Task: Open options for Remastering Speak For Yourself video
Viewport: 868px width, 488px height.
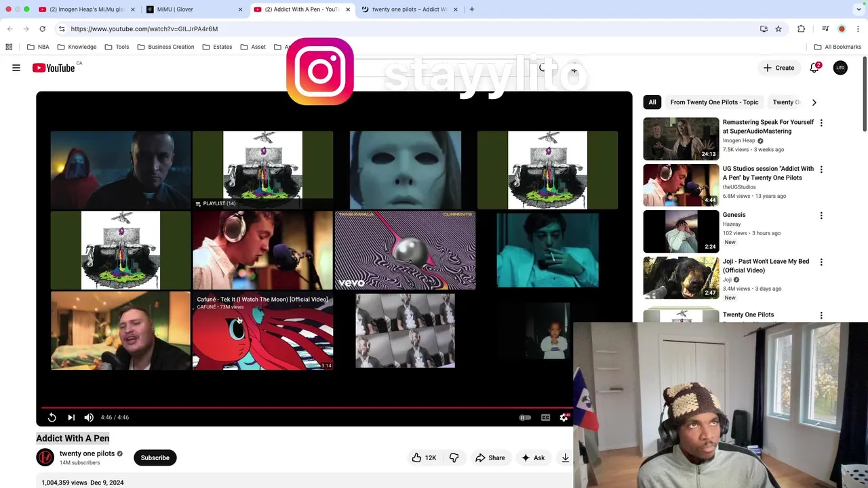Action: coord(821,123)
